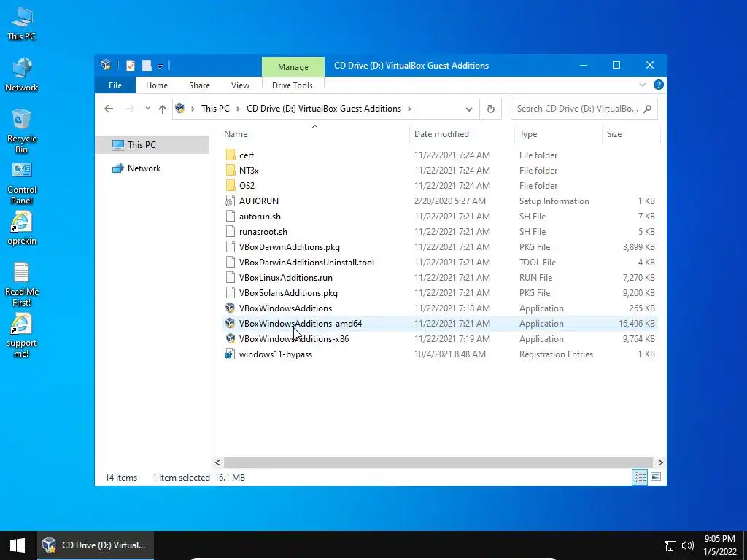
Task: Open the This PC desktop icon
Action: point(21,24)
